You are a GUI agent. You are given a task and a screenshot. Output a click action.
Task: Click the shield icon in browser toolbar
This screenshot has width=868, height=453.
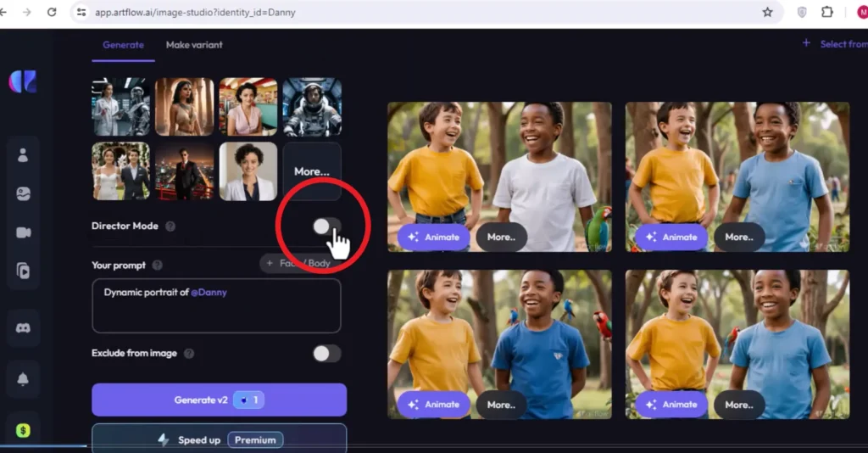point(802,12)
